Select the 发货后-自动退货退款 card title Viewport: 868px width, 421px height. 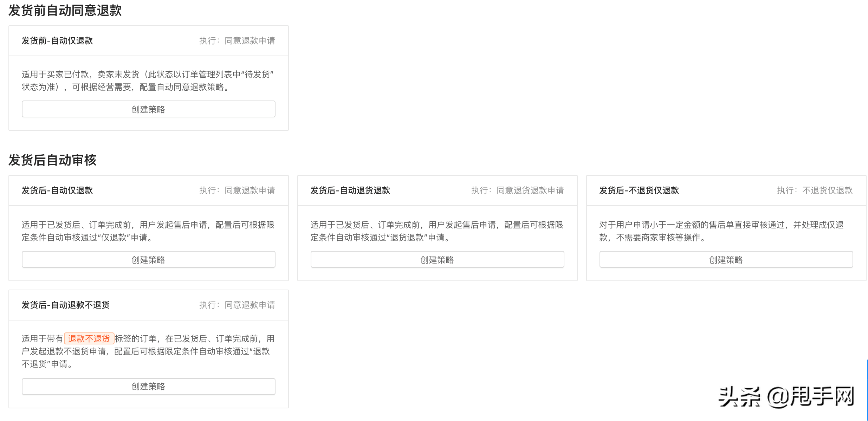(350, 190)
